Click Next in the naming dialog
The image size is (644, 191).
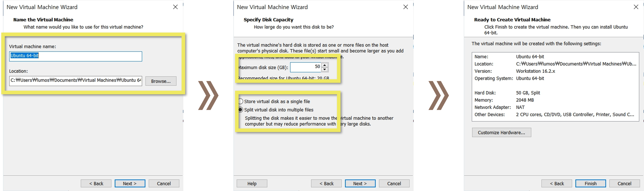pyautogui.click(x=130, y=184)
